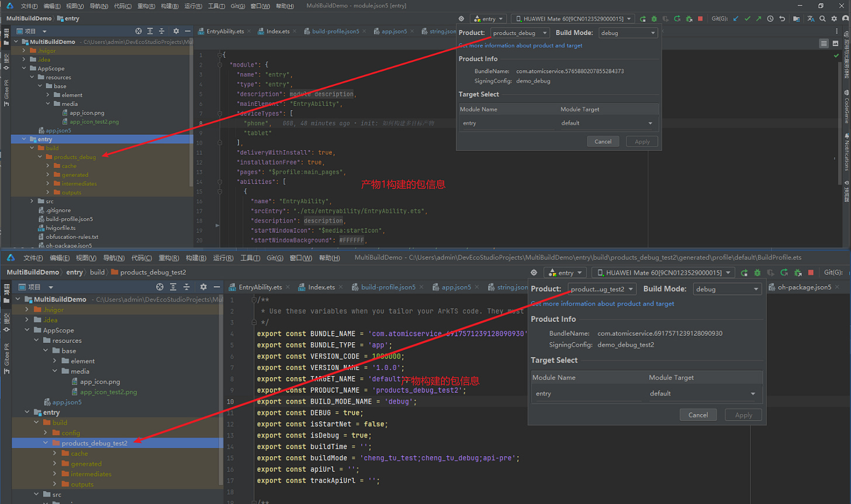Image resolution: width=851 pixels, height=504 pixels.
Task: Click the rollback undo icon in upper window
Action: (x=782, y=19)
